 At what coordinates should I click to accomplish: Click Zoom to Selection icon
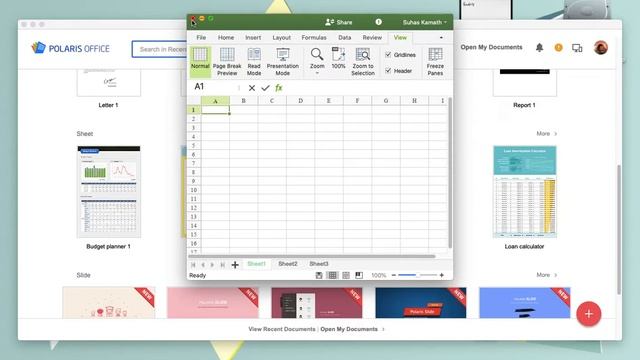[x=362, y=54]
